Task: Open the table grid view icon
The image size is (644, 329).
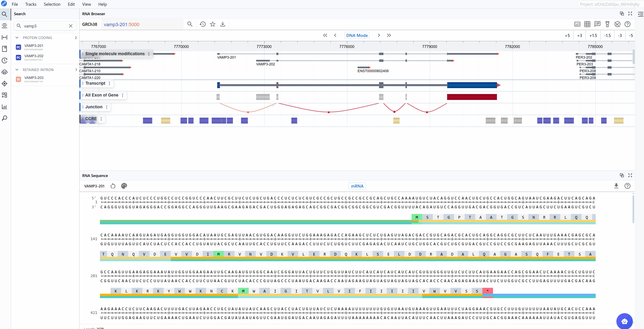Action: pos(587,24)
